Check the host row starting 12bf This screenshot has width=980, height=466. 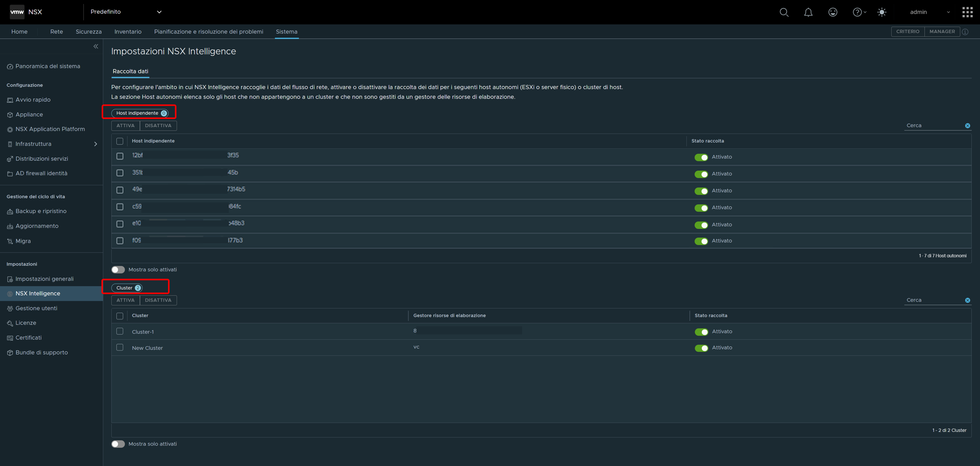120,156
